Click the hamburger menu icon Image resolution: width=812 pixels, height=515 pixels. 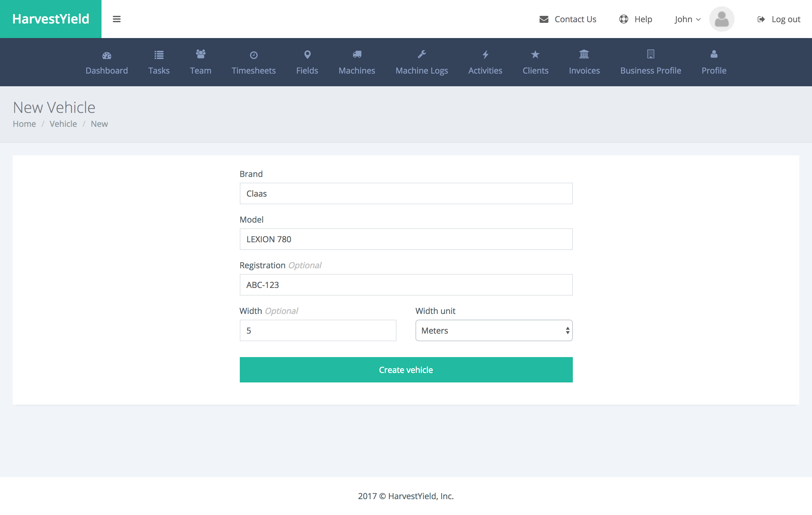coord(117,19)
